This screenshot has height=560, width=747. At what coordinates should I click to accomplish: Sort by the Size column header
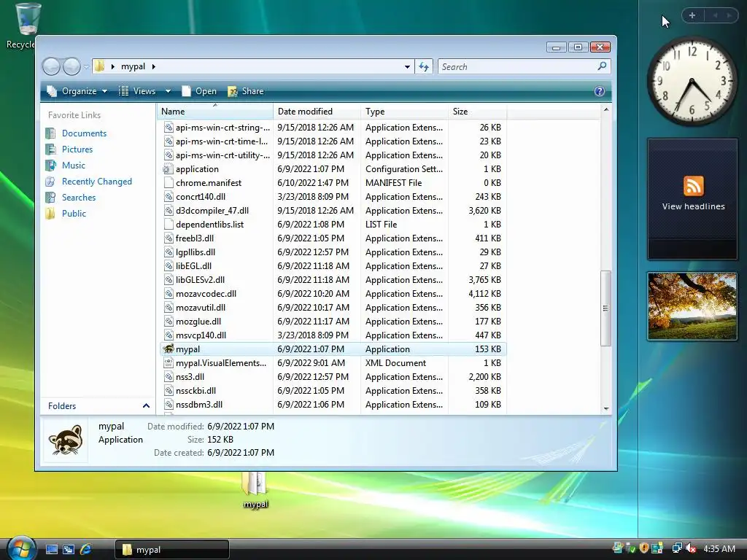477,112
